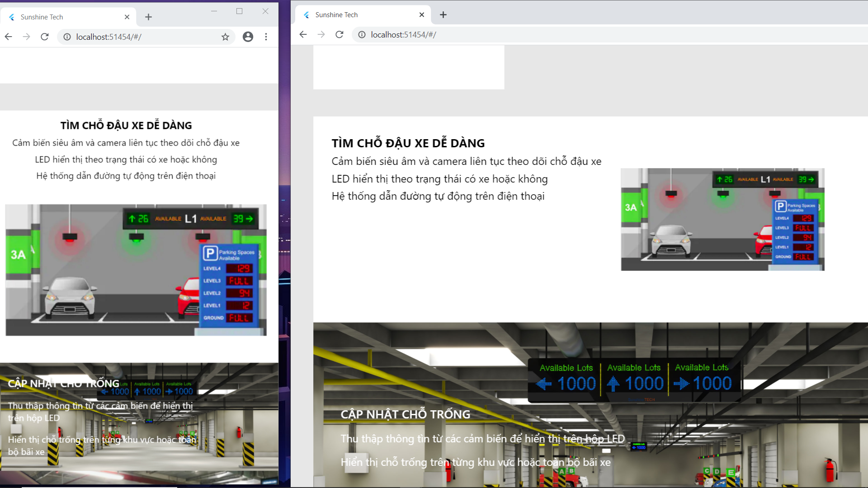Click parking garage illustration in left window
Image resolution: width=868 pixels, height=488 pixels.
coord(136,270)
